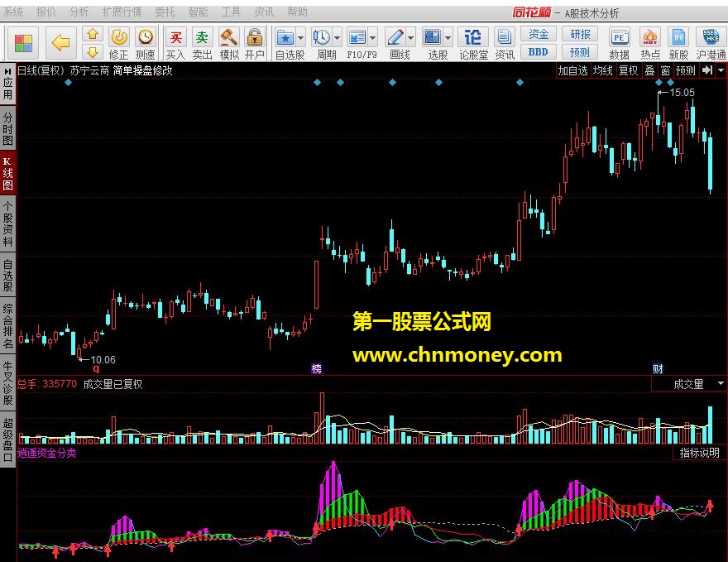Viewport: 728px width, 562px height.
Task: Expand the F10/F9 dropdown arrow
Action: tap(373, 37)
